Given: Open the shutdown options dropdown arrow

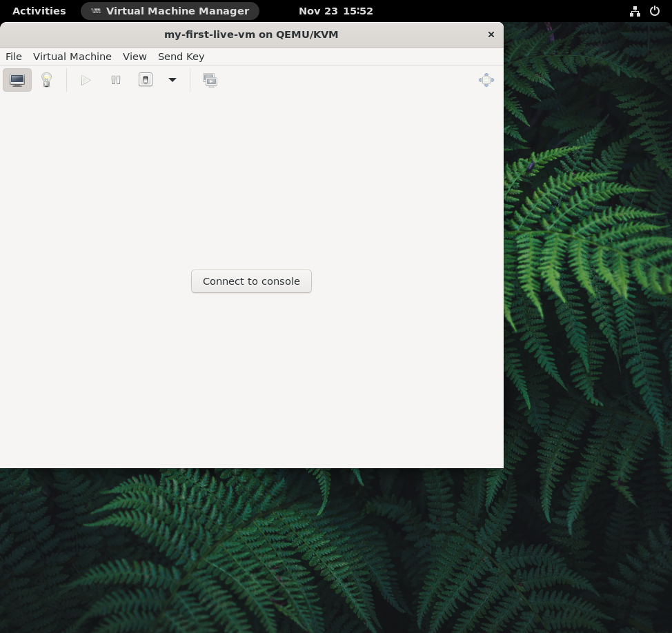Looking at the screenshot, I should (172, 80).
